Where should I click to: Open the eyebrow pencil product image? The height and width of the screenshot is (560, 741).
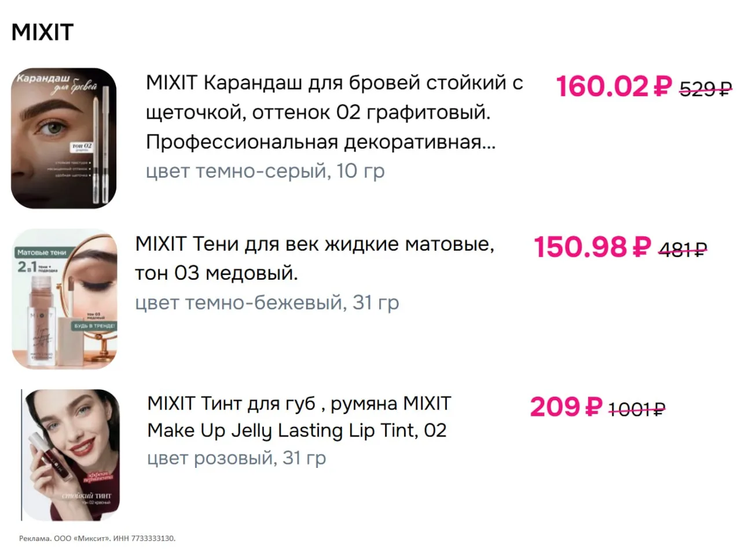coord(64,138)
